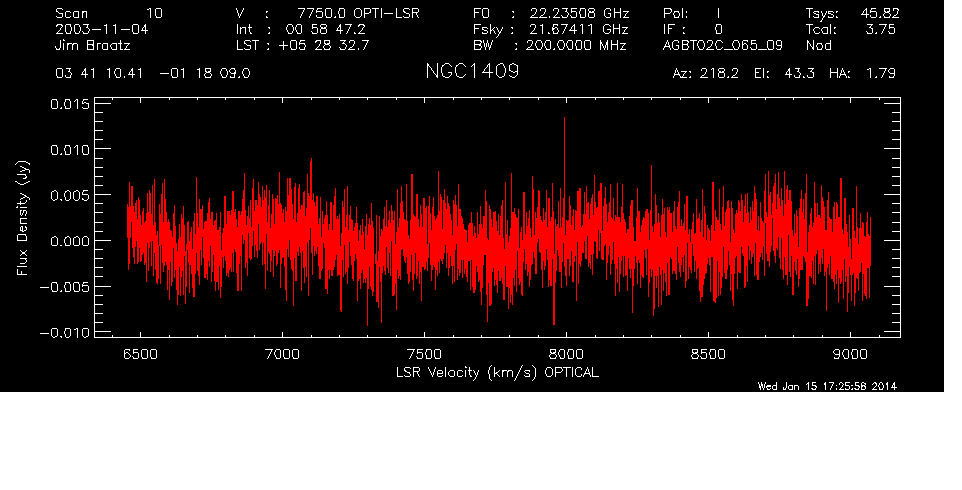Select the project code AGBT02C_065_09
The width and height of the screenshot is (962, 490).
722,46
